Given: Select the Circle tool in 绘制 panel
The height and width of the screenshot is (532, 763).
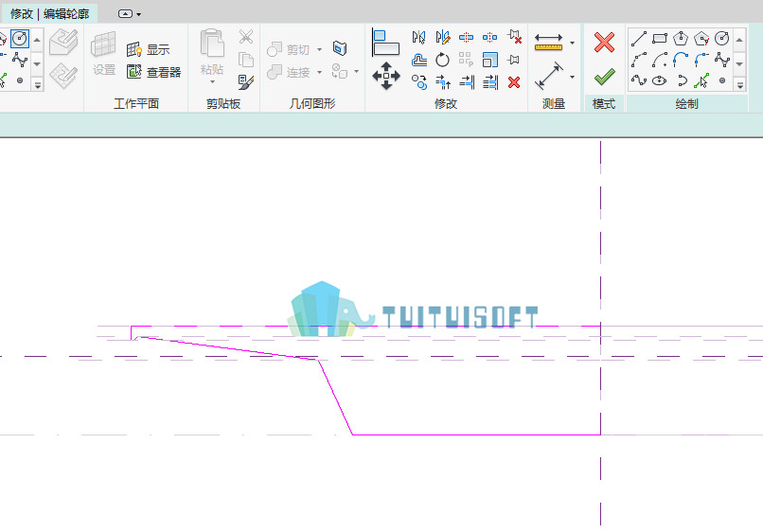Looking at the screenshot, I should [x=721, y=38].
